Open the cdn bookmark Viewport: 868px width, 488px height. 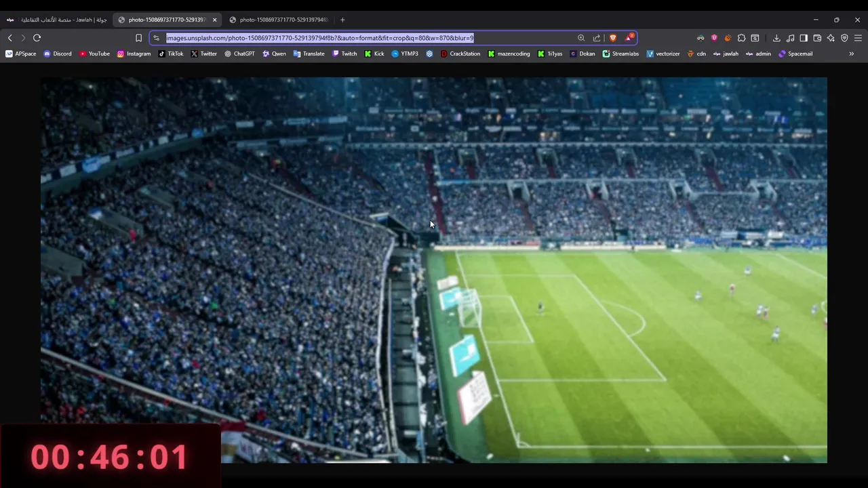coord(696,54)
